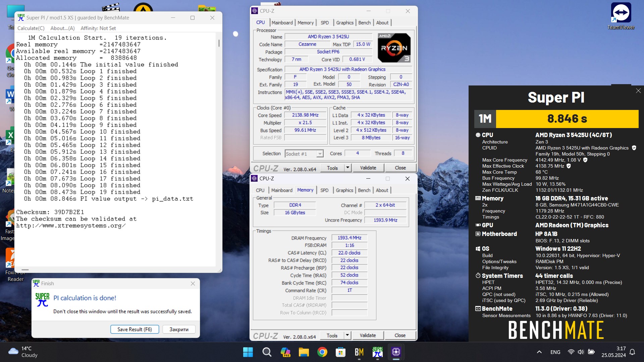Open taskbar Search

pos(267,352)
